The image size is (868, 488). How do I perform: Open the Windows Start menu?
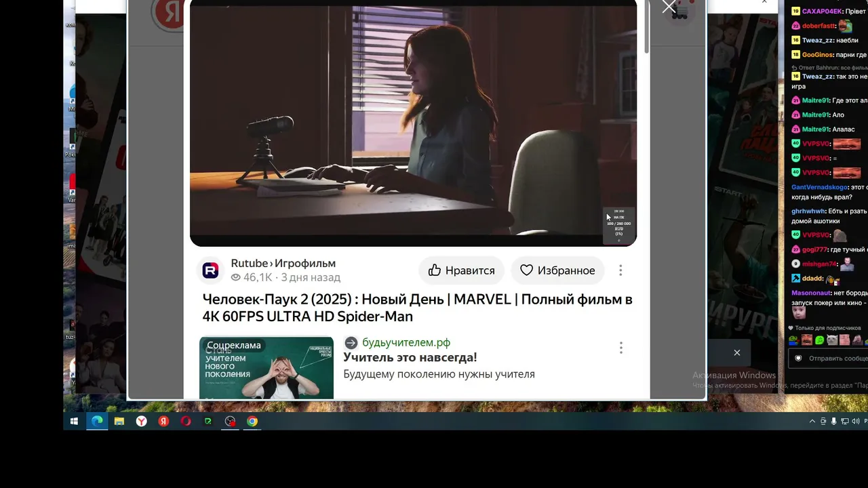[x=75, y=421]
